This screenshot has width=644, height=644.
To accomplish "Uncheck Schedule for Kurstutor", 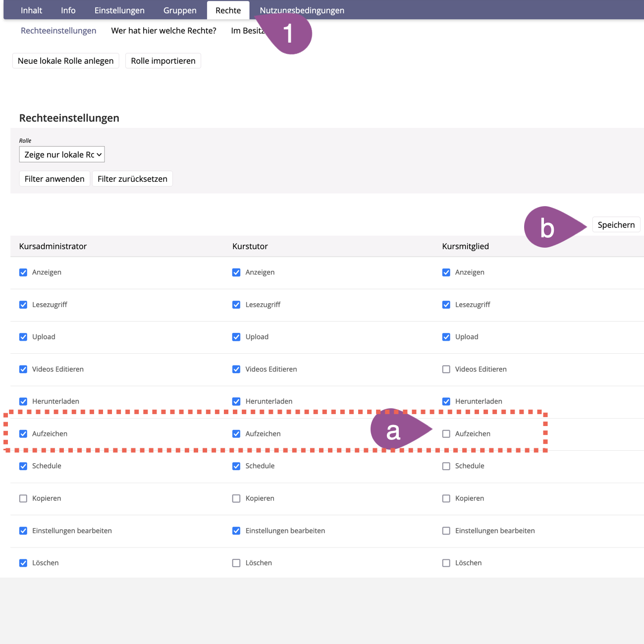I will click(236, 466).
